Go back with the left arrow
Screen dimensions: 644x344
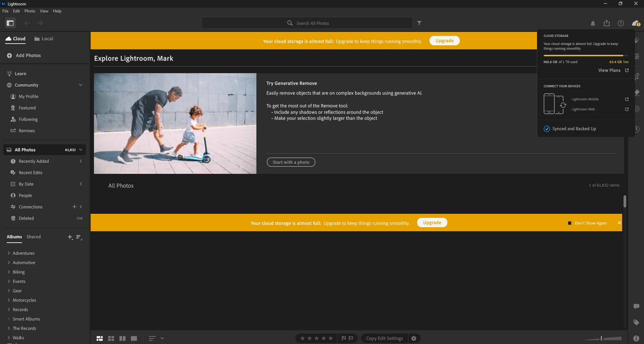click(27, 23)
